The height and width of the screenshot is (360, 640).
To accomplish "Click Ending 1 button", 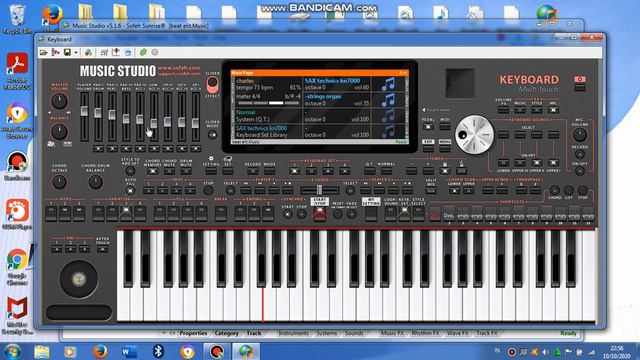I will point(240,214).
